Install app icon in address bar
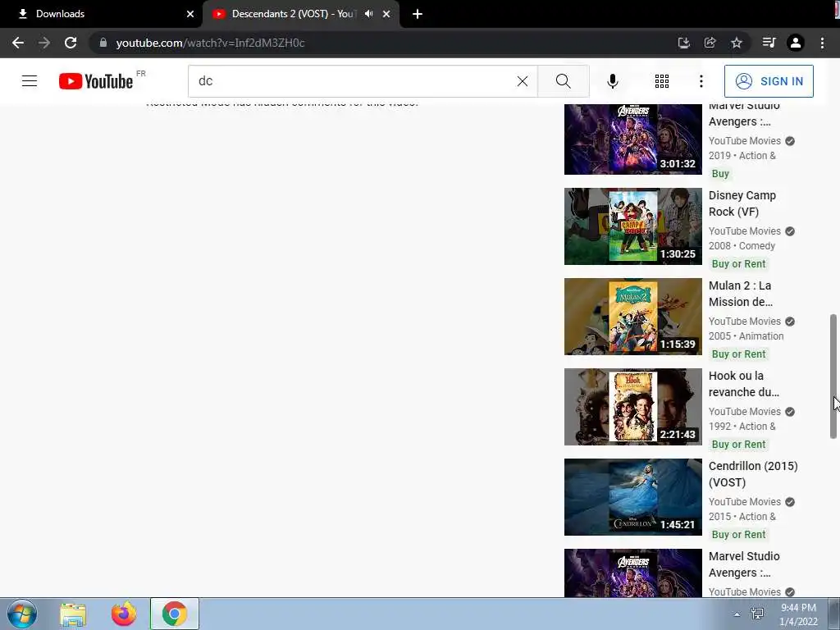This screenshot has width=840, height=630. (x=683, y=43)
